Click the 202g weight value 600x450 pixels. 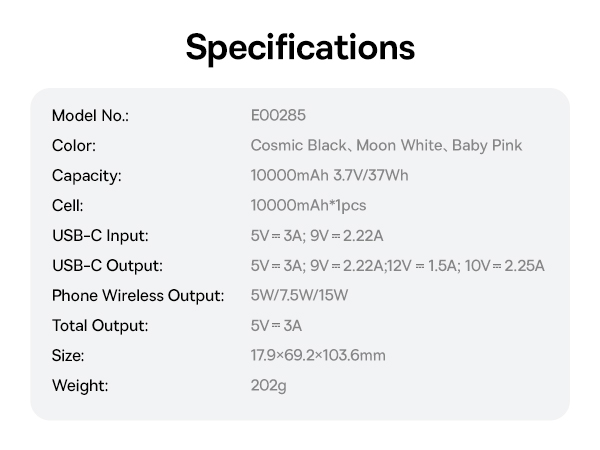tap(268, 386)
